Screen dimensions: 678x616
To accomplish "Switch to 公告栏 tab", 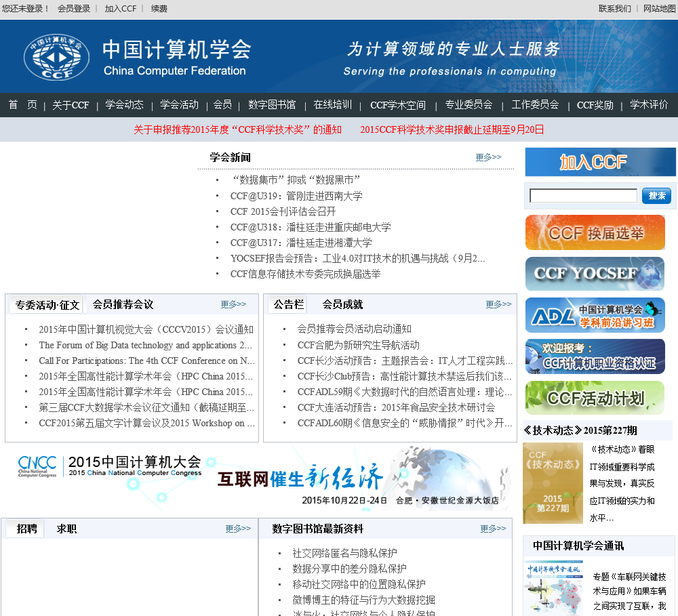I will (289, 304).
